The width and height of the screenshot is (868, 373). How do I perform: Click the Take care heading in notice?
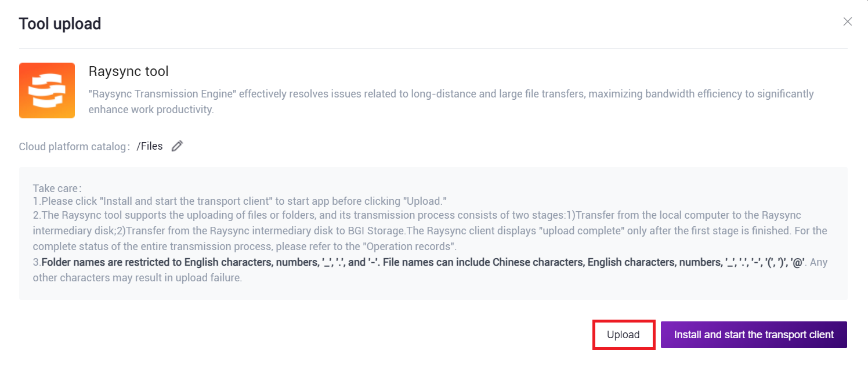[57, 188]
